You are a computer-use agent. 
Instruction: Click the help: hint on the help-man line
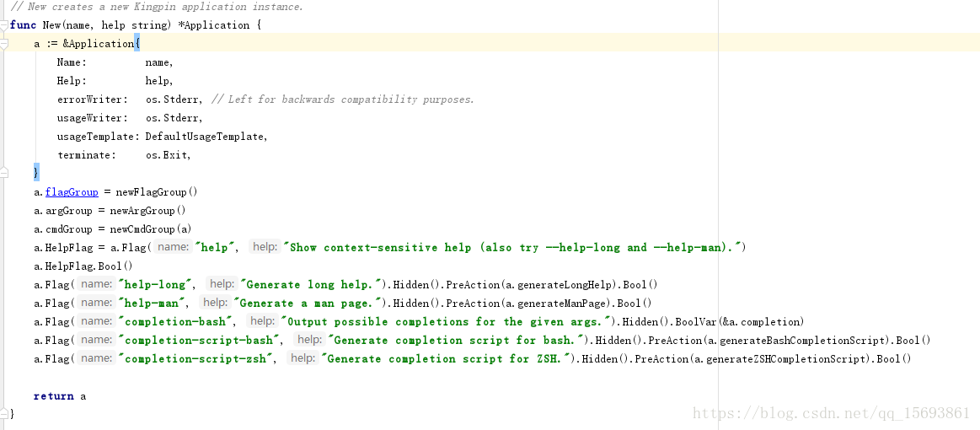(x=214, y=304)
